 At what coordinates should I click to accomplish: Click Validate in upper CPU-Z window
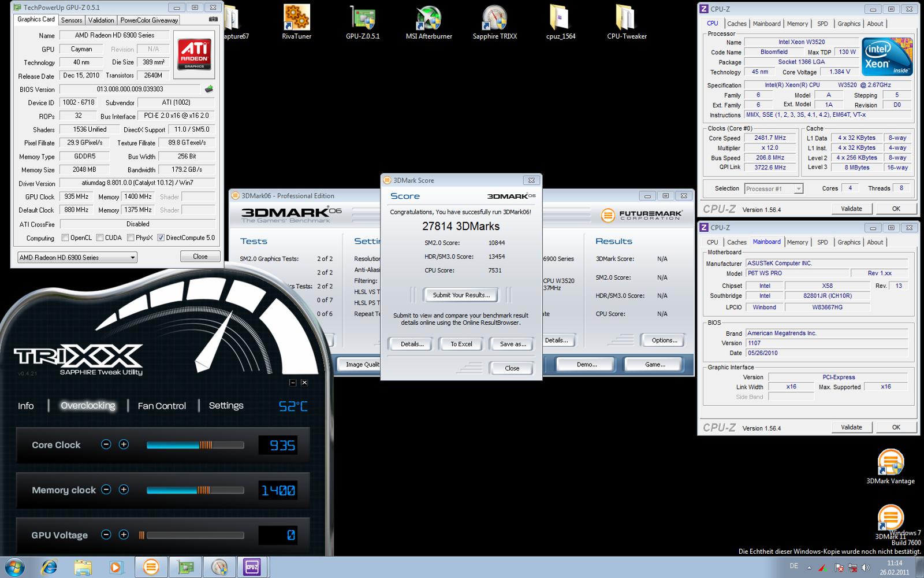click(x=851, y=209)
